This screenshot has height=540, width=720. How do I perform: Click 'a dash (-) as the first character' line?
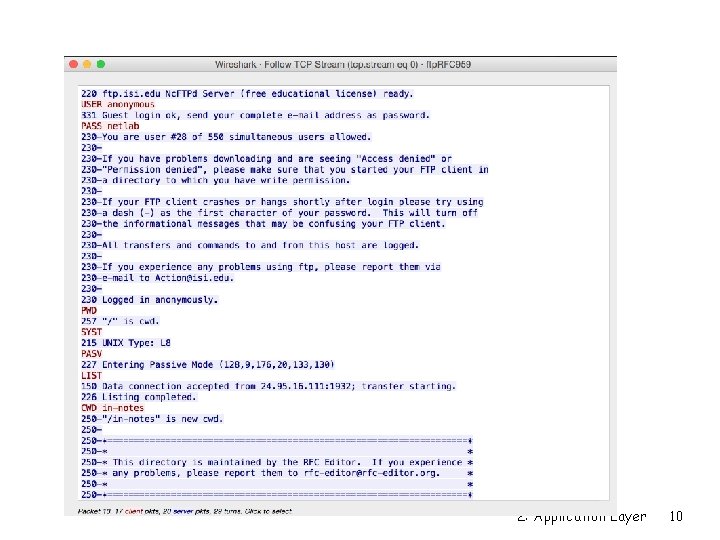tap(280, 213)
